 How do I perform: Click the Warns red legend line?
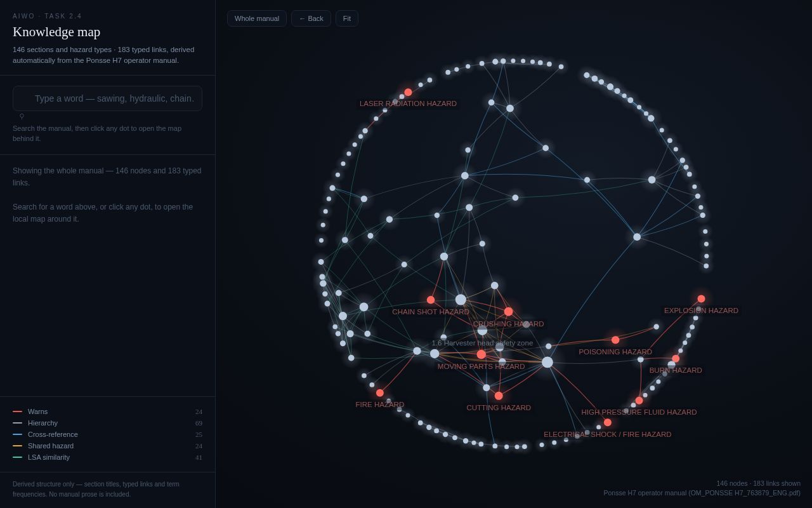(x=17, y=411)
